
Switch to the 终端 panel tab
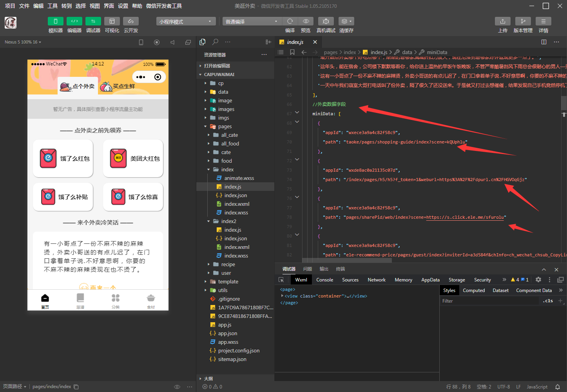[341, 269]
